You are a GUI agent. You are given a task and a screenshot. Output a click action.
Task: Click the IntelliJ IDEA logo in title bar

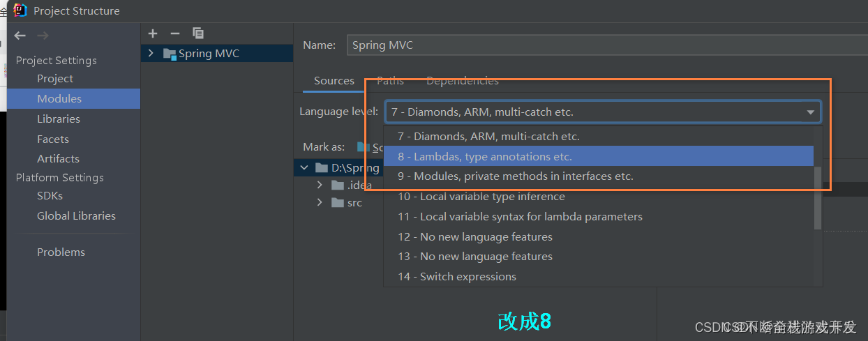[20, 10]
